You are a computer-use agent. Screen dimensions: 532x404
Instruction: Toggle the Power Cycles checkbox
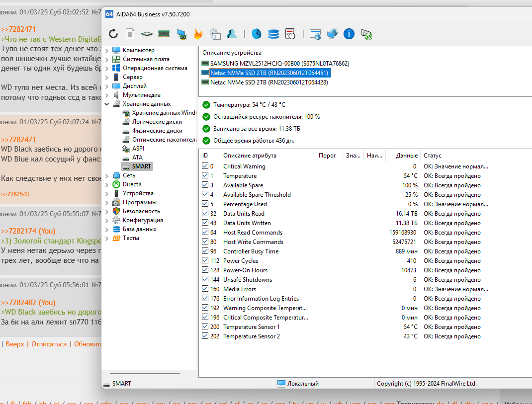point(205,260)
